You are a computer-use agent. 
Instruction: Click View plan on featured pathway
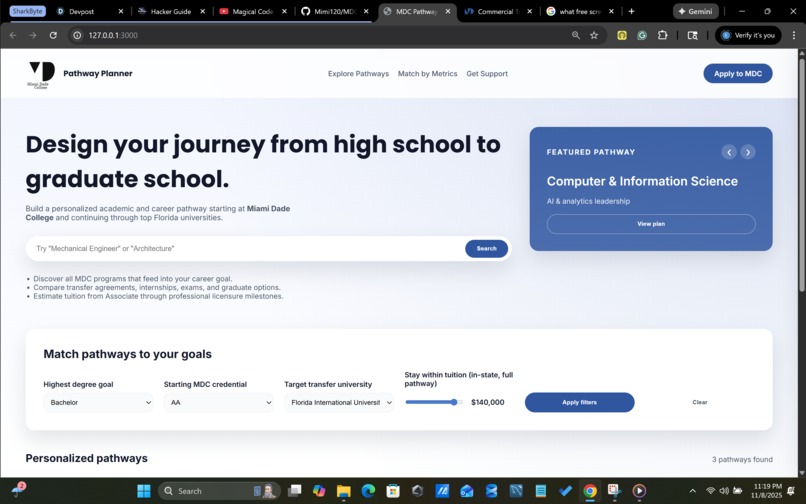point(651,224)
